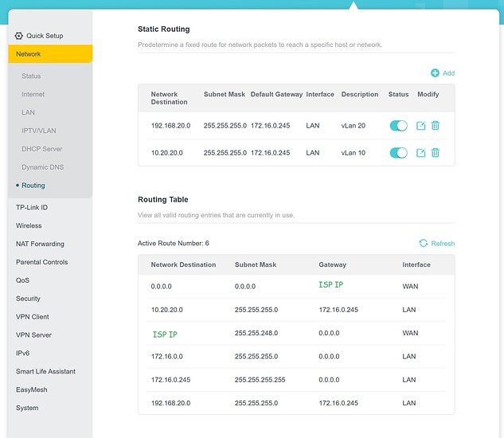
Task: Open Quick Setup in the sidebar
Action: coord(45,36)
